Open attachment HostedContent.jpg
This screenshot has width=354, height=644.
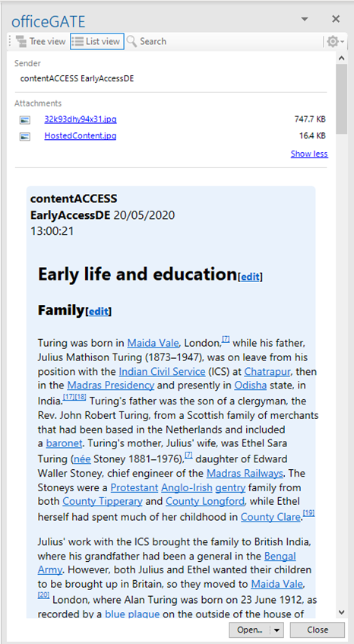coord(81,136)
